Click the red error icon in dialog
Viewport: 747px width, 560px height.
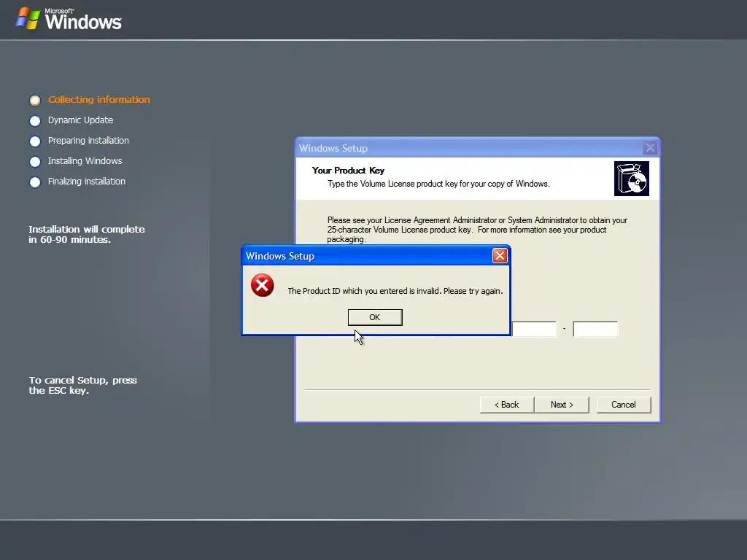tap(263, 285)
